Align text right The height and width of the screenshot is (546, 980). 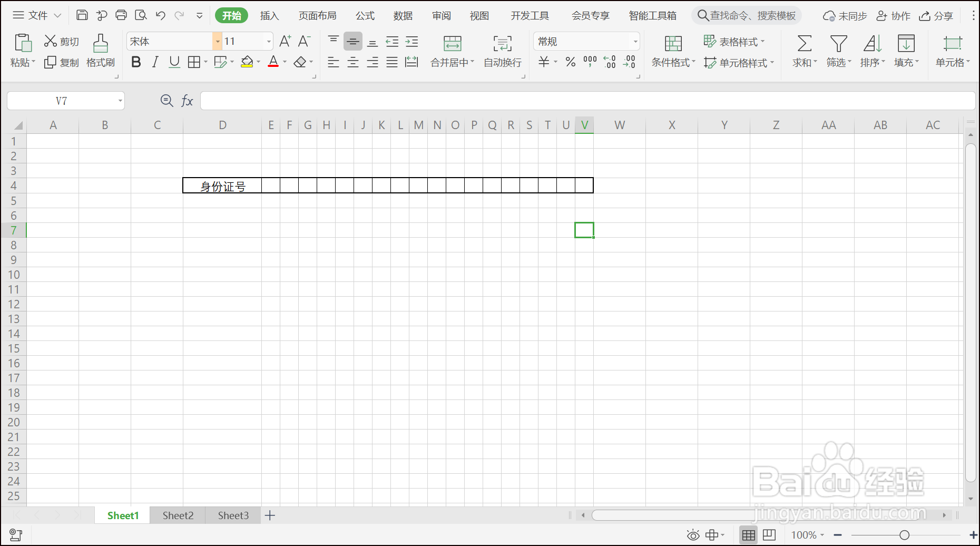pyautogui.click(x=373, y=62)
